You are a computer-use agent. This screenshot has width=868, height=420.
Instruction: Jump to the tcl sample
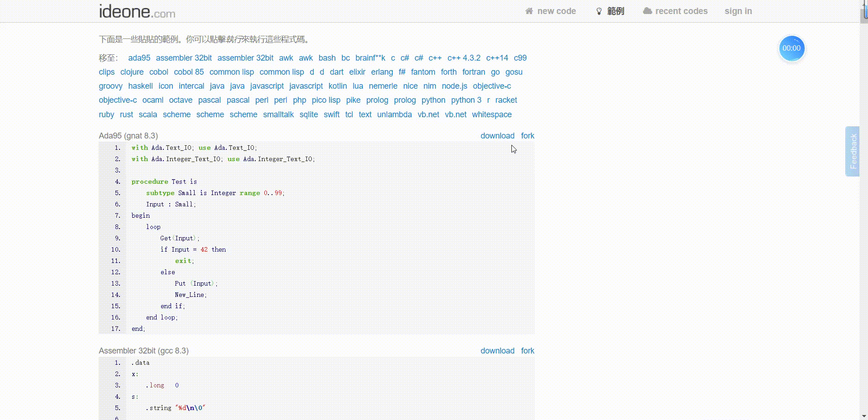click(x=349, y=115)
